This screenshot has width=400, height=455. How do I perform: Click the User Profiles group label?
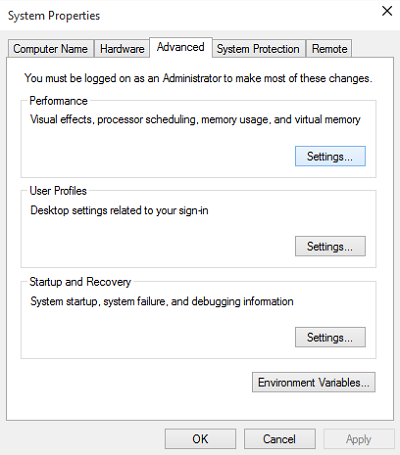click(58, 191)
